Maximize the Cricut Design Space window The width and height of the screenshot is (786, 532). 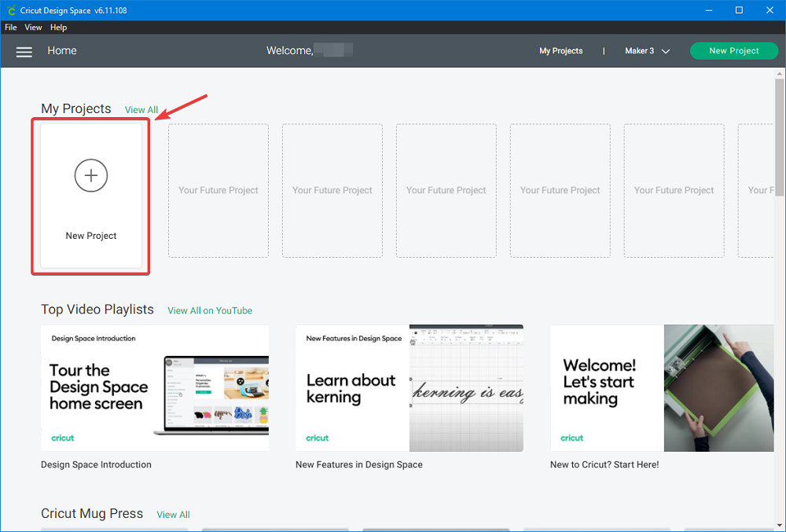pos(739,10)
